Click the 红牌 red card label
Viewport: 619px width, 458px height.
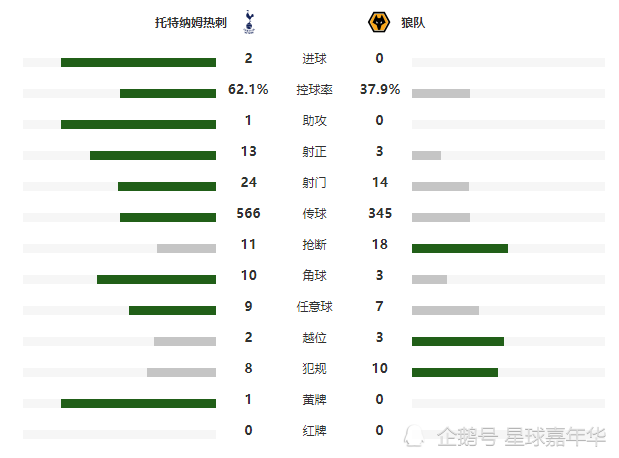point(314,430)
